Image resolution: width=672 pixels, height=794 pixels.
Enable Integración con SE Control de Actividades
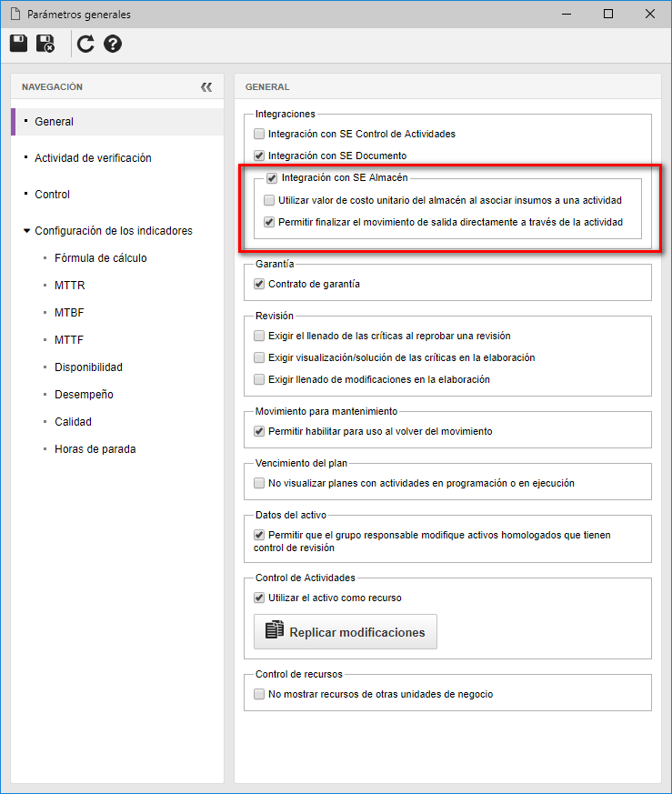[x=259, y=134]
